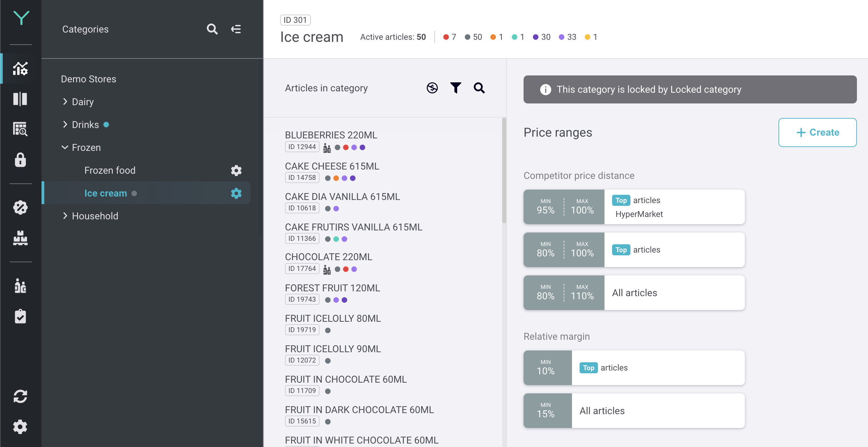Click Demo Stores root item

pyautogui.click(x=89, y=79)
